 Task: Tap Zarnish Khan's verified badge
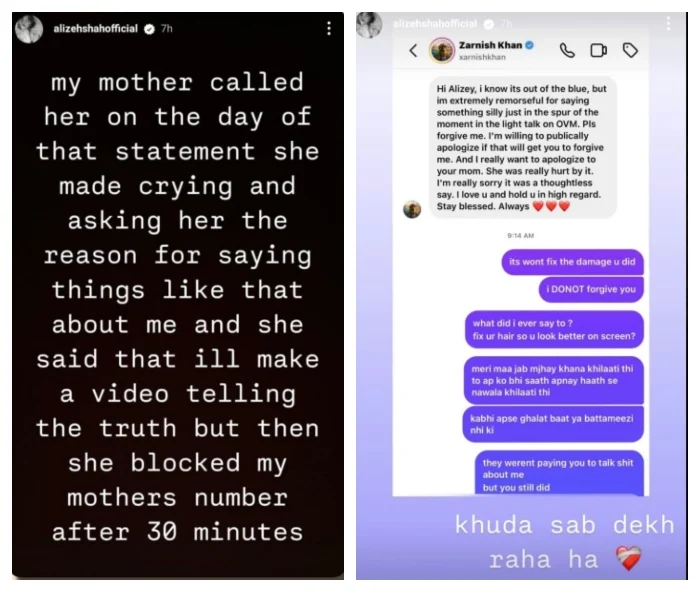pos(530,45)
